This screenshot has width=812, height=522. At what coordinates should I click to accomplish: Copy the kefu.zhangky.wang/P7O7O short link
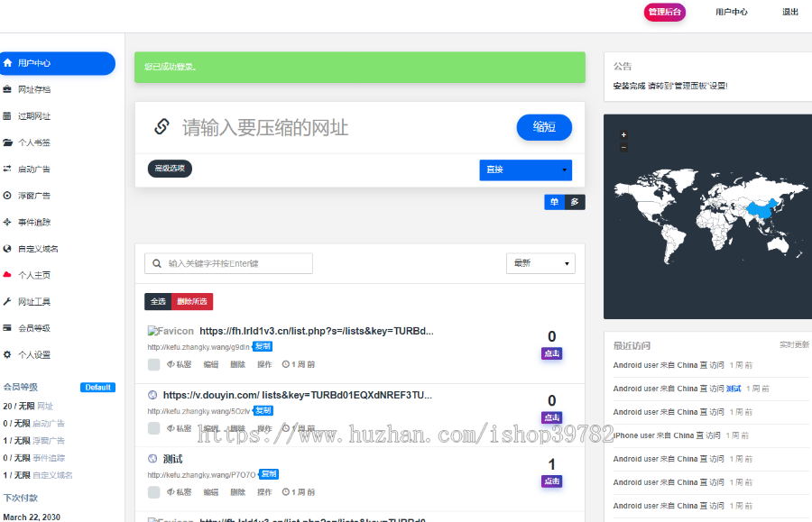click(x=269, y=474)
